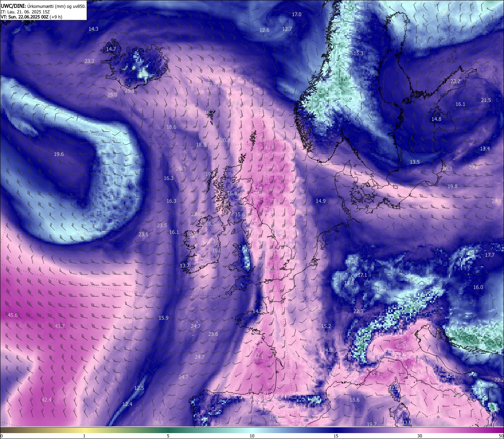Select the 16.8 value over western Scotland
This screenshot has width=504, height=439.
click(232, 193)
